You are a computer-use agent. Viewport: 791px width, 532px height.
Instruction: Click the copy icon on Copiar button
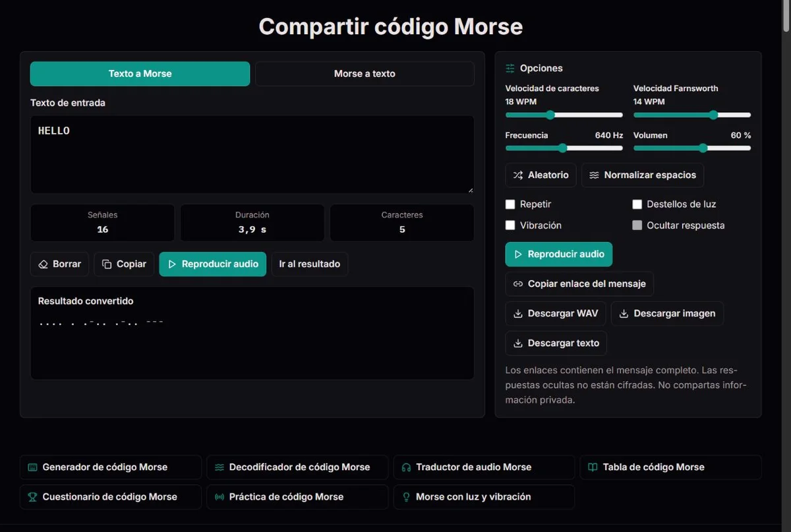(107, 264)
